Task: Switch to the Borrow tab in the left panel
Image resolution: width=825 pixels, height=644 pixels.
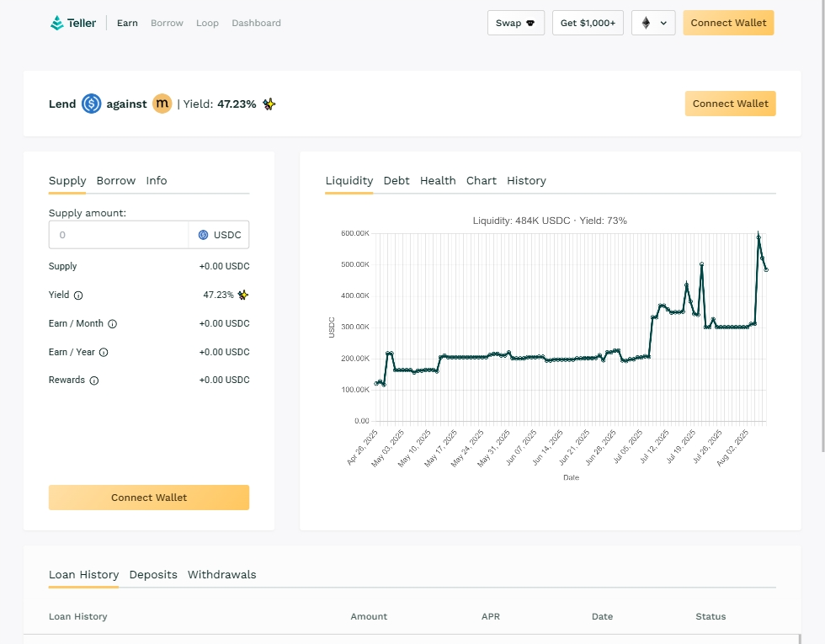Action: click(x=116, y=180)
